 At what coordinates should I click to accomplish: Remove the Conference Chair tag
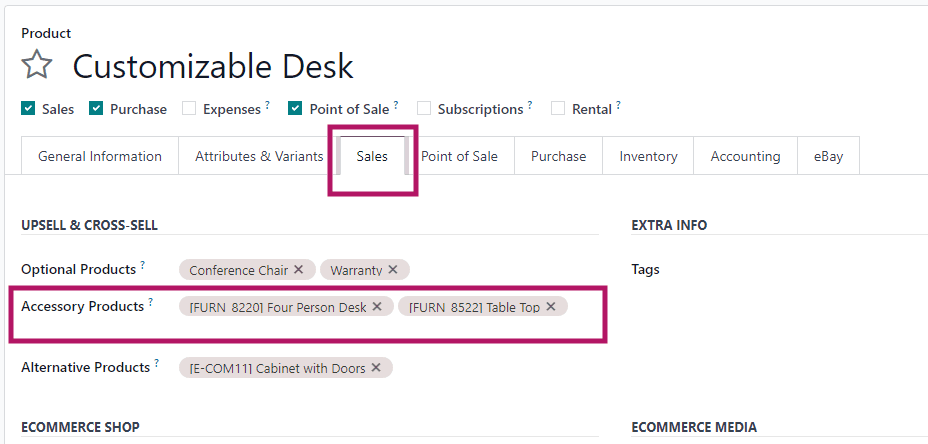coord(299,270)
